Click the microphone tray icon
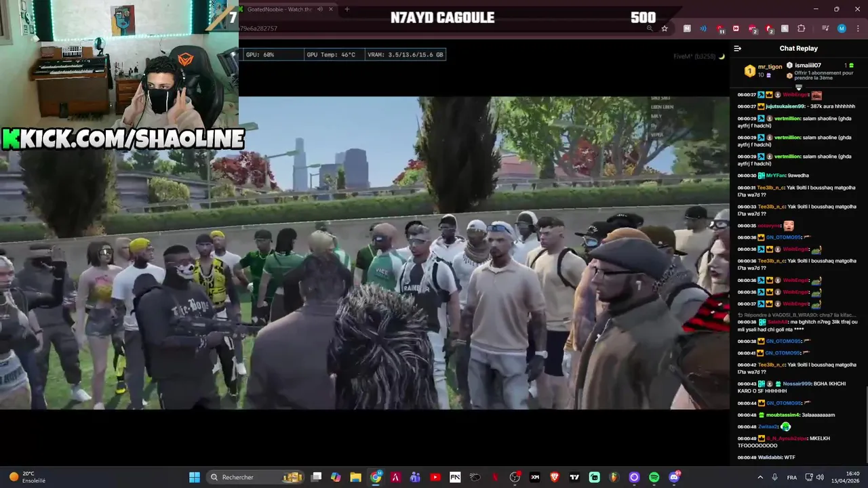The width and height of the screenshot is (868, 488). 775,477
